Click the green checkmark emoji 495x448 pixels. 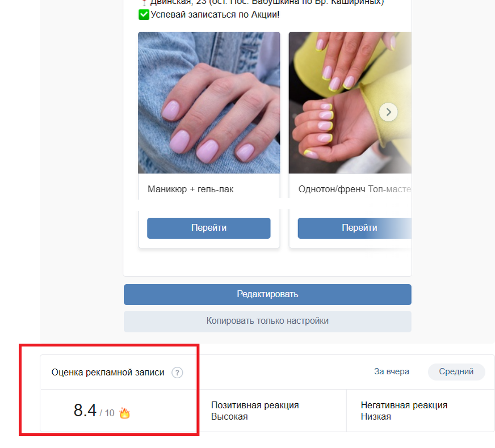point(144,15)
